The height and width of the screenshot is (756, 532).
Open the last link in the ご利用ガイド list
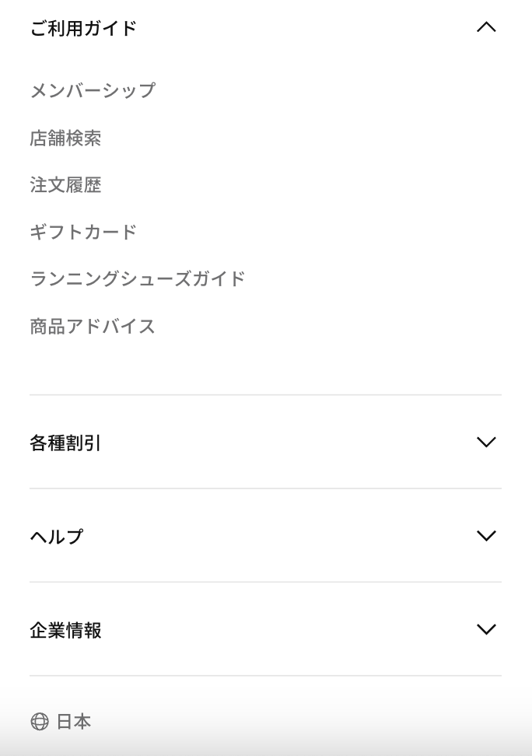tap(93, 326)
